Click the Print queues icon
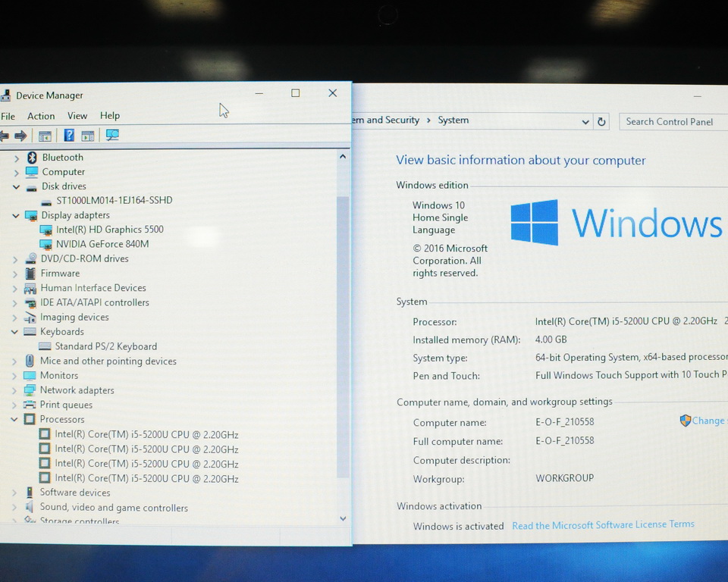Screen dimensions: 728x582 click(30, 404)
